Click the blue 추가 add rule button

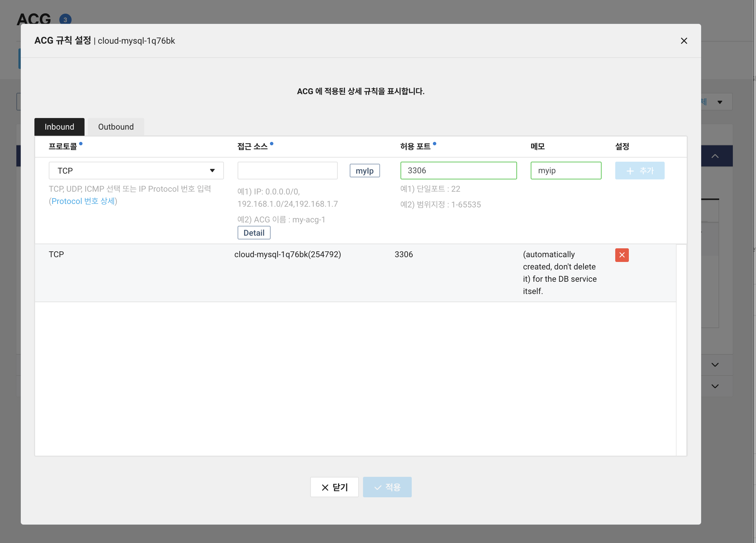[x=639, y=171]
